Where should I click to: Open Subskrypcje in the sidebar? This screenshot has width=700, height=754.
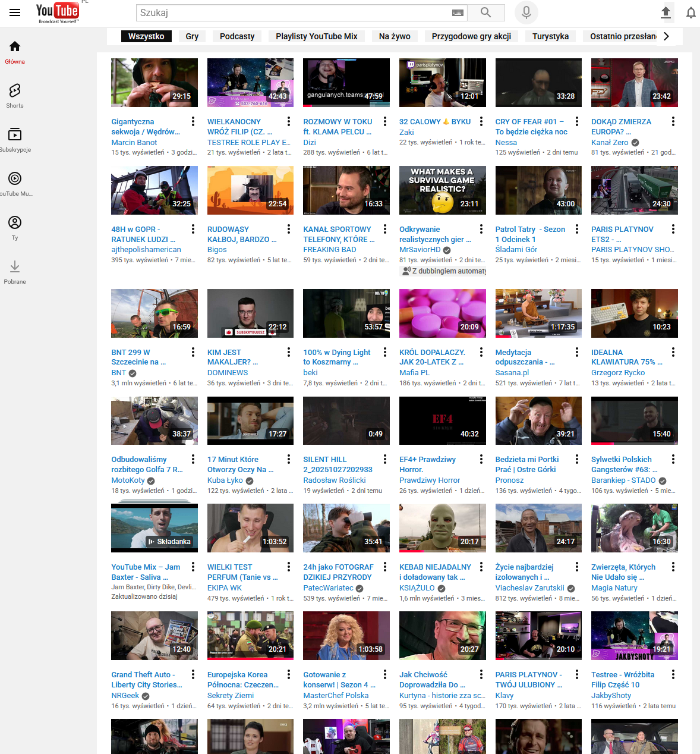click(x=15, y=139)
